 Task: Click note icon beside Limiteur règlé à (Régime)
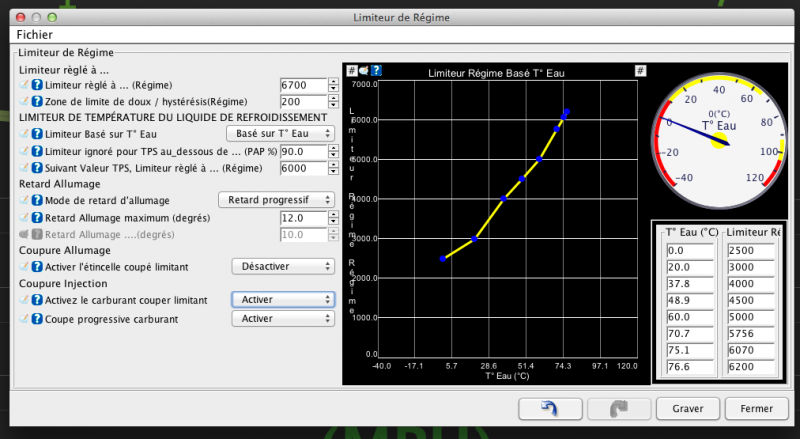(x=24, y=85)
